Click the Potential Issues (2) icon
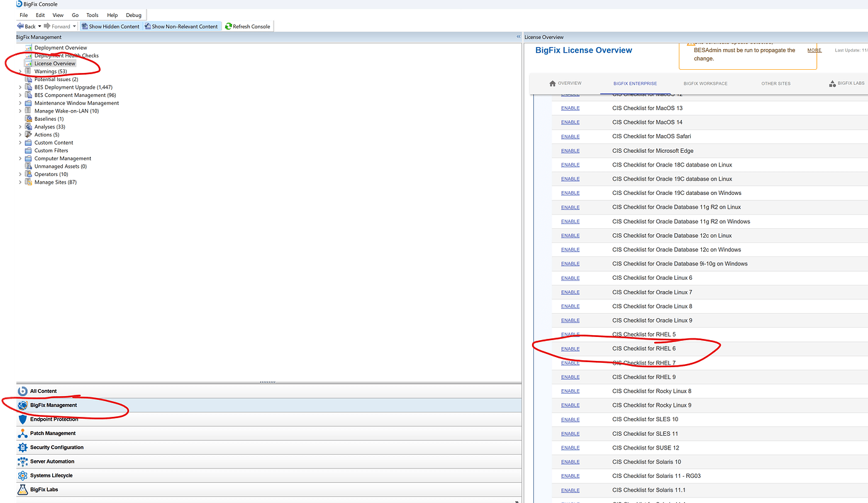 28,79
